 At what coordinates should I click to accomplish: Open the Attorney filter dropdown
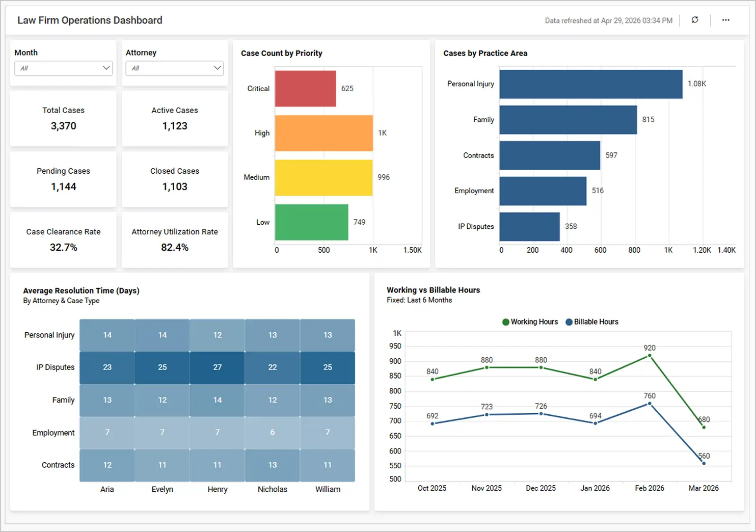click(175, 68)
